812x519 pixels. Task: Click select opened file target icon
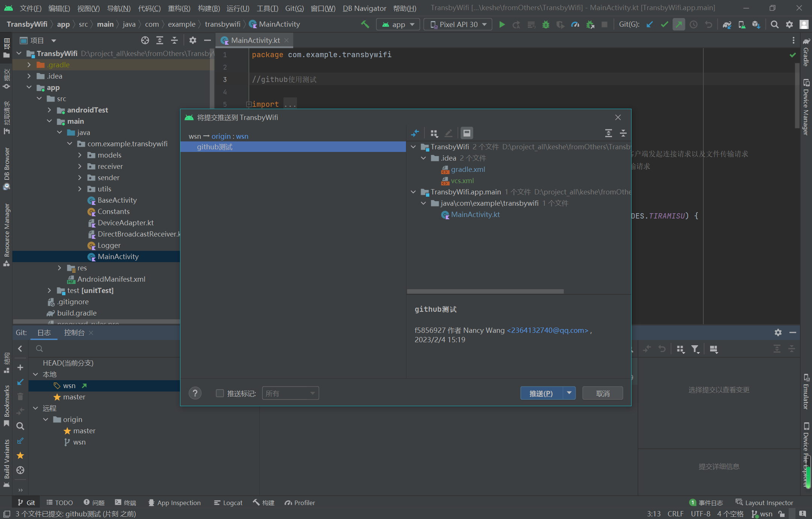click(x=145, y=40)
